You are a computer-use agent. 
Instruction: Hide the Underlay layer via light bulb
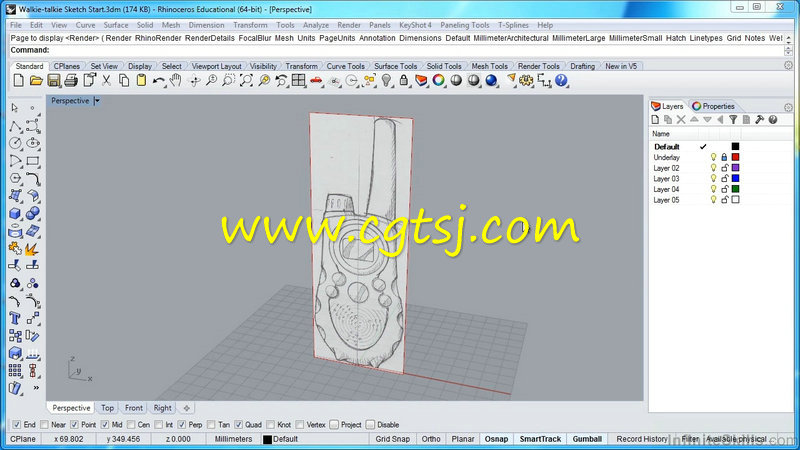pyautogui.click(x=714, y=157)
